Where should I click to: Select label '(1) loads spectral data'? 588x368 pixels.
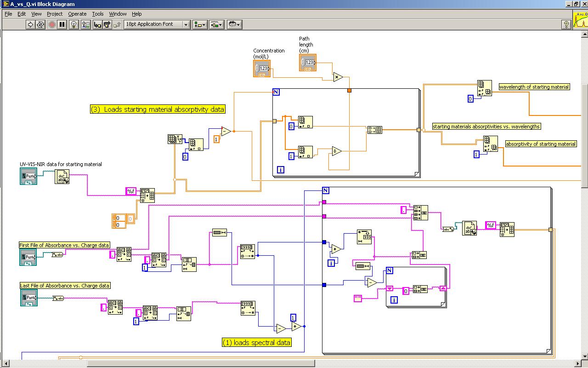pyautogui.click(x=256, y=342)
